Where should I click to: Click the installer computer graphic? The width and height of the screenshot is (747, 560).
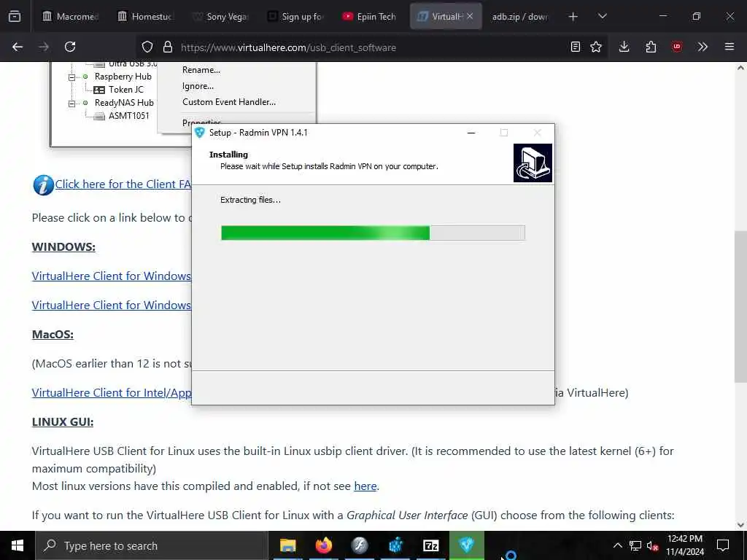coord(533,163)
